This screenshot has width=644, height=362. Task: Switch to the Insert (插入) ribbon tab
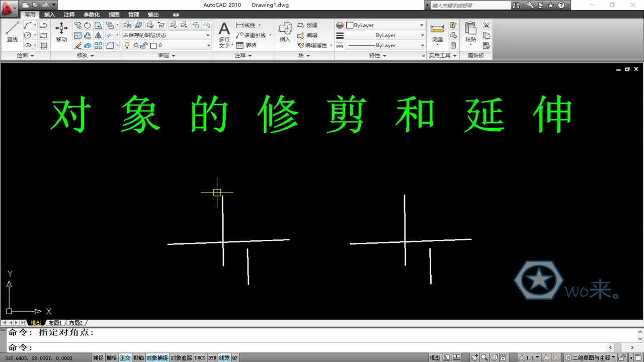pos(49,15)
